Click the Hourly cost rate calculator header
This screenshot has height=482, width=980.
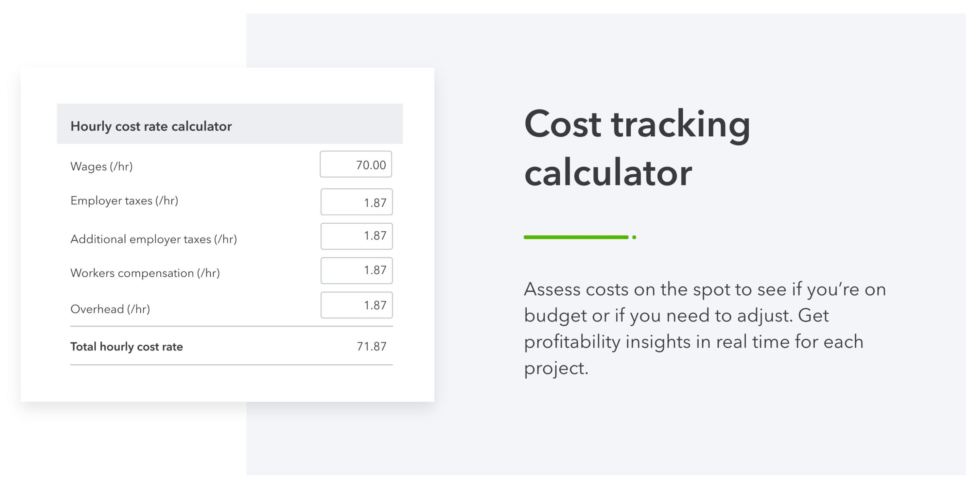151,126
